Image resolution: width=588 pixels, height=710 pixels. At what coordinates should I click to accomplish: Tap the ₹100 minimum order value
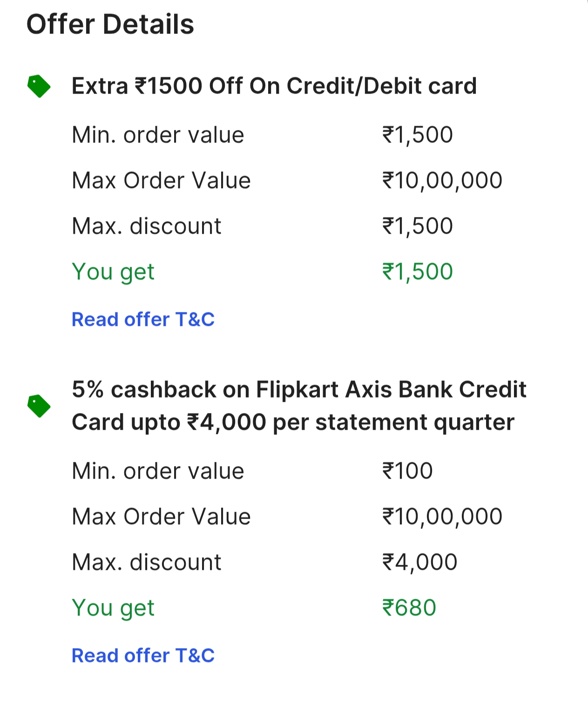407,471
